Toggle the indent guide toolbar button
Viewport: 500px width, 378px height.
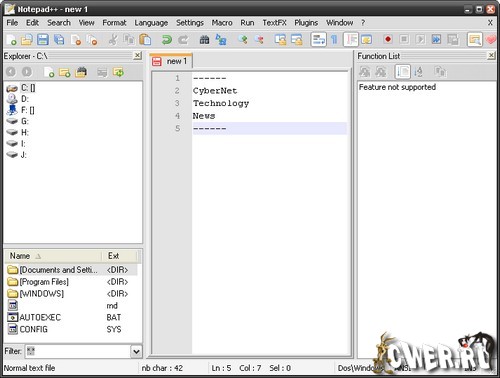(351, 39)
